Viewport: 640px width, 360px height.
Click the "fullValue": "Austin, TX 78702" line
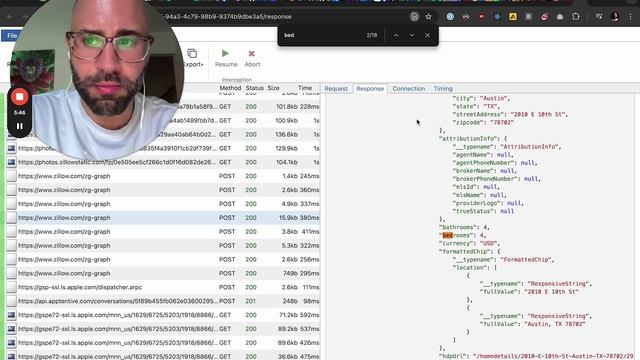533,324
